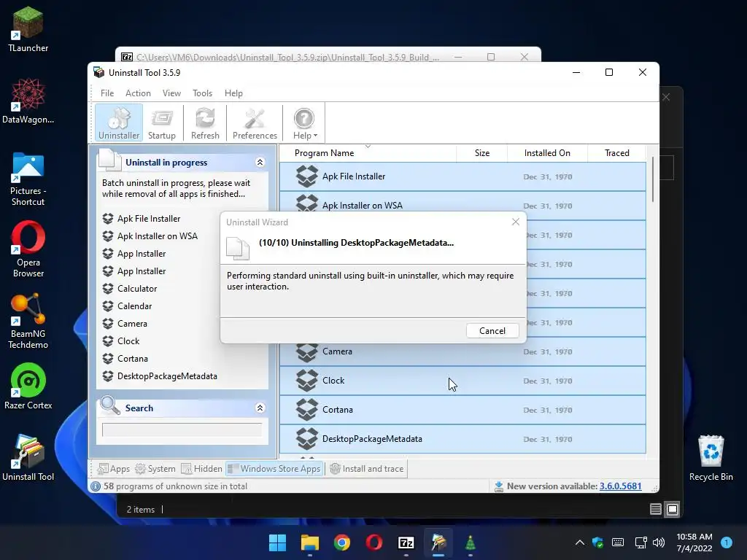
Task: Switch to 7-Zip in taskbar
Action: click(406, 542)
